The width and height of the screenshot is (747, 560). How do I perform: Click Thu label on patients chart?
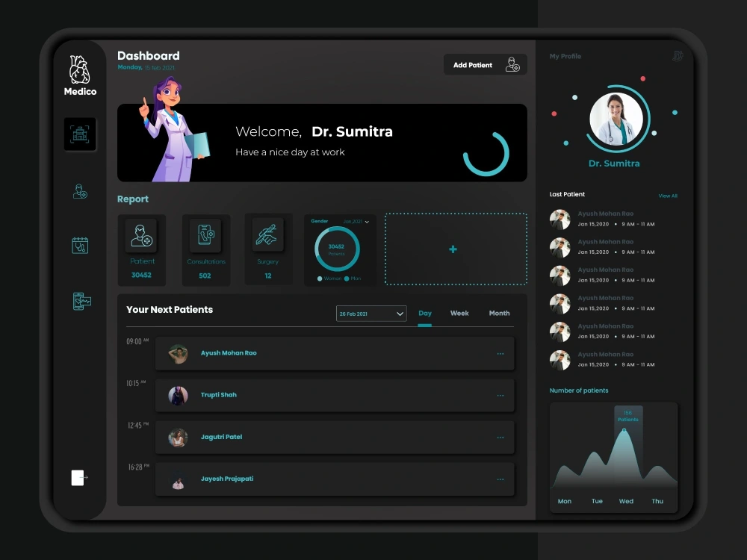pos(657,501)
